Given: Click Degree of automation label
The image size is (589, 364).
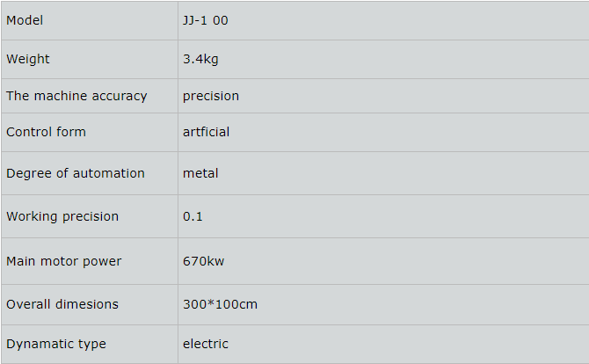Looking at the screenshot, I should pyautogui.click(x=76, y=173).
